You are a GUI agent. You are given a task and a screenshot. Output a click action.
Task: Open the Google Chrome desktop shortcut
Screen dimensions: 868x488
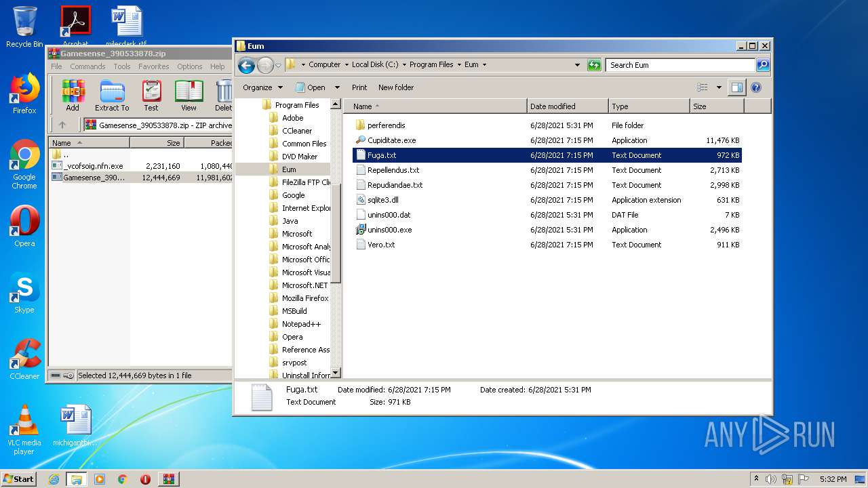point(24,165)
